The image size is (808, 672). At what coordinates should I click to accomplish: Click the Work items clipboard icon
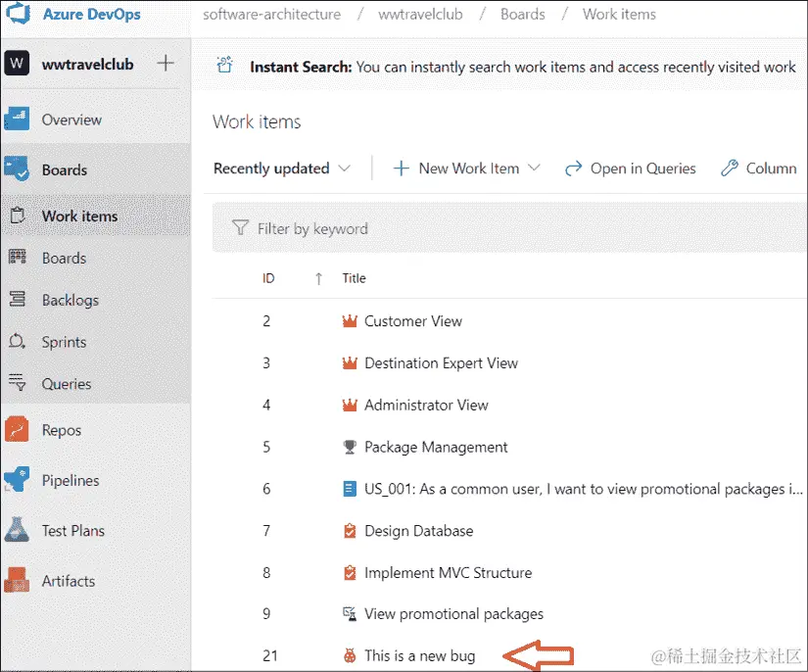pos(18,216)
